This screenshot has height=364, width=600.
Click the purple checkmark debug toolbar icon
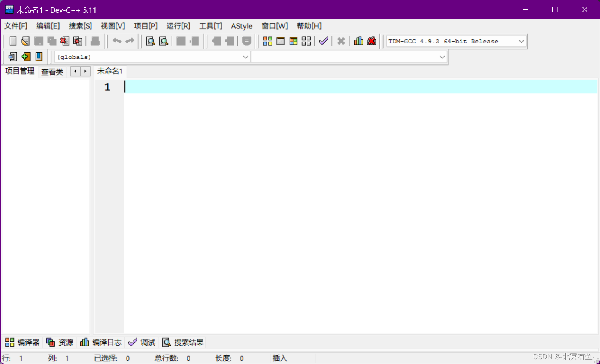point(323,41)
